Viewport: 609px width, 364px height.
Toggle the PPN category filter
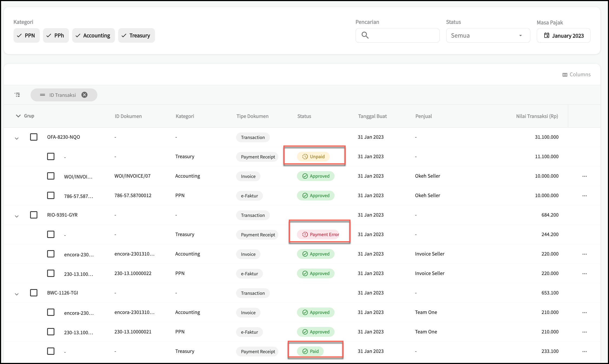[27, 35]
